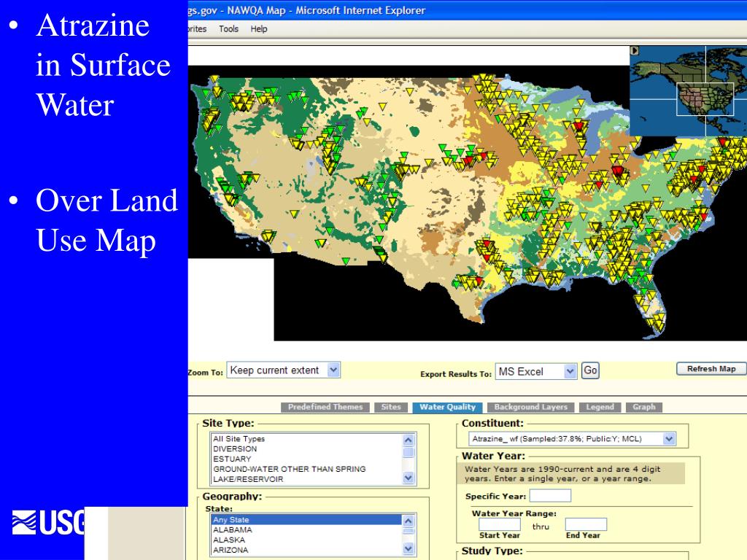Select ALASKA in the State list
The height and width of the screenshot is (560, 747).
pyautogui.click(x=306, y=540)
